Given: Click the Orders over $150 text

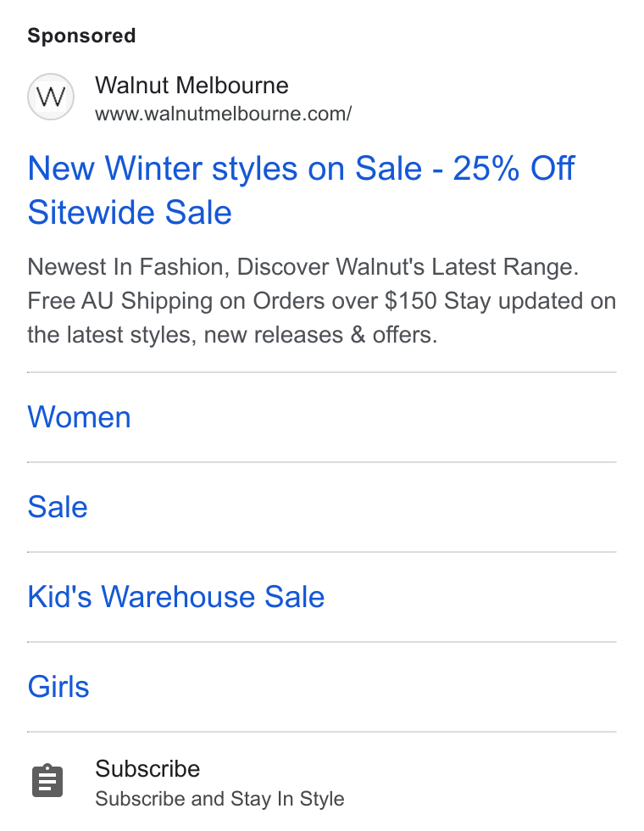Looking at the screenshot, I should pyautogui.click(x=344, y=301).
